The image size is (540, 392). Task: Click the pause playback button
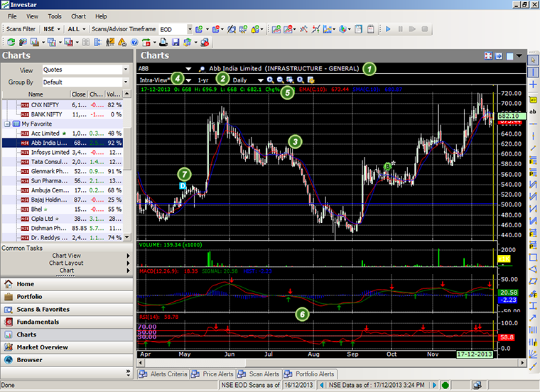click(400, 29)
